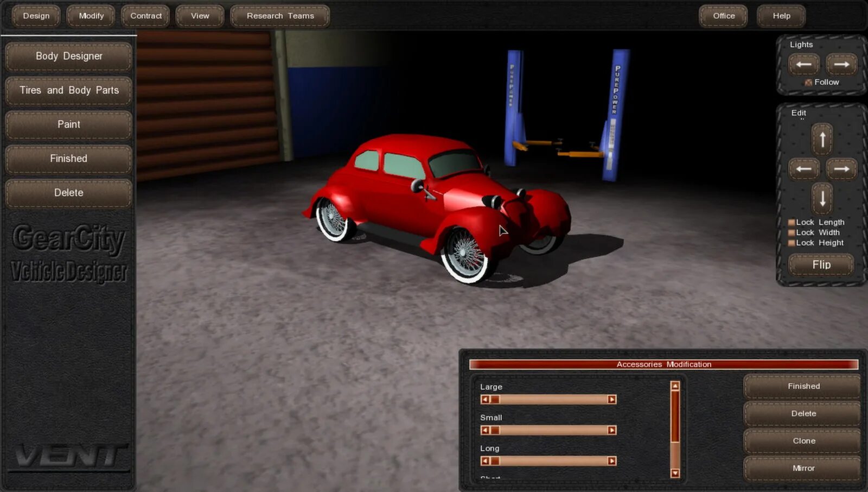Open the Contract menu
868x492 pixels.
pyautogui.click(x=146, y=16)
